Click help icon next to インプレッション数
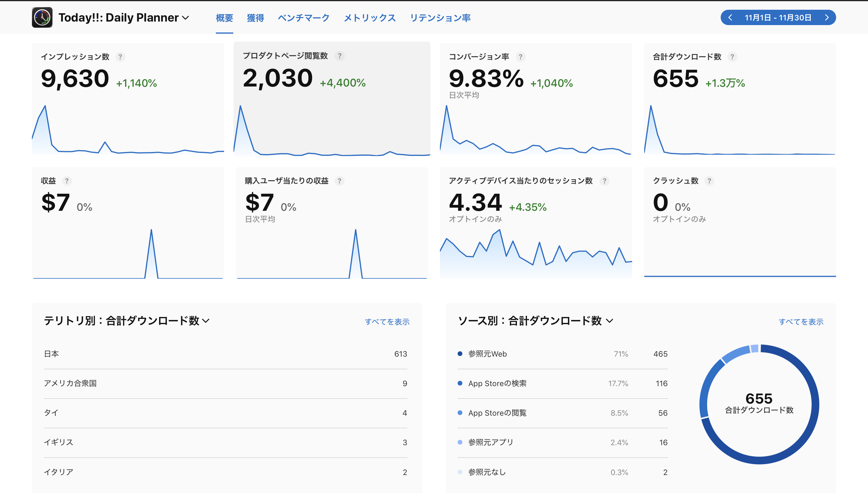Viewport: 868px width, 493px height. pyautogui.click(x=120, y=57)
